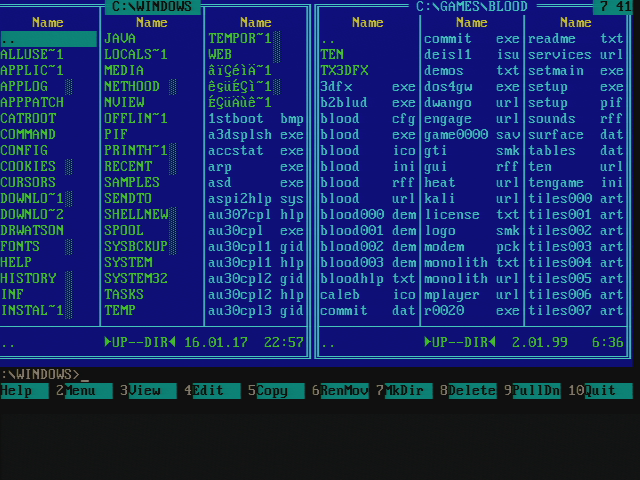This screenshot has height=480, width=640.
Task: Select the file bloodhlp txt
Action: click(x=368, y=278)
